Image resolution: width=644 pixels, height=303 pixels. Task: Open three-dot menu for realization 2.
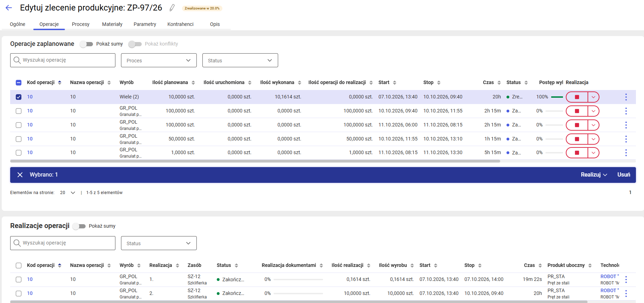[x=626, y=294]
